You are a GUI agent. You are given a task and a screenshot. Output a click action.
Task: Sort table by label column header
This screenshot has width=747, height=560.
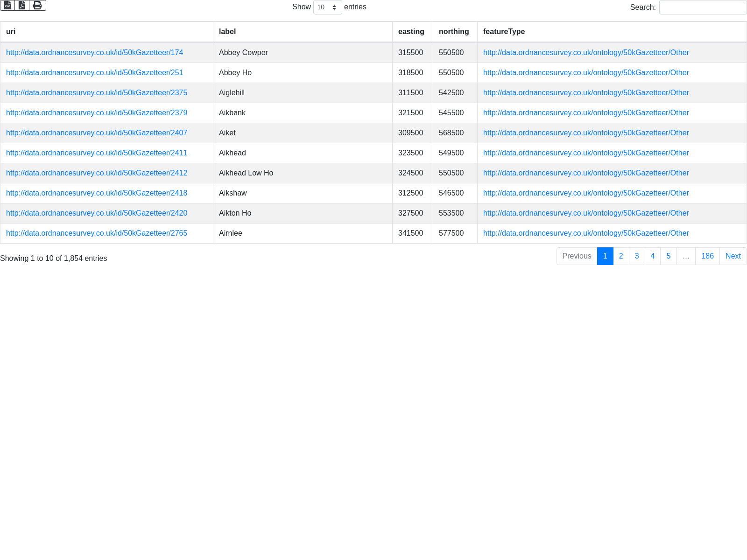point(227,32)
